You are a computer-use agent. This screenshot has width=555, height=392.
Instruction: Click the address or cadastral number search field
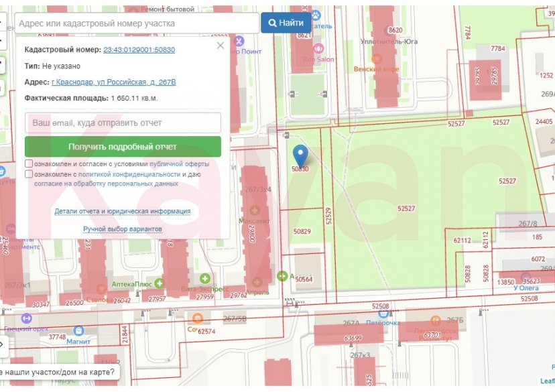(137, 23)
